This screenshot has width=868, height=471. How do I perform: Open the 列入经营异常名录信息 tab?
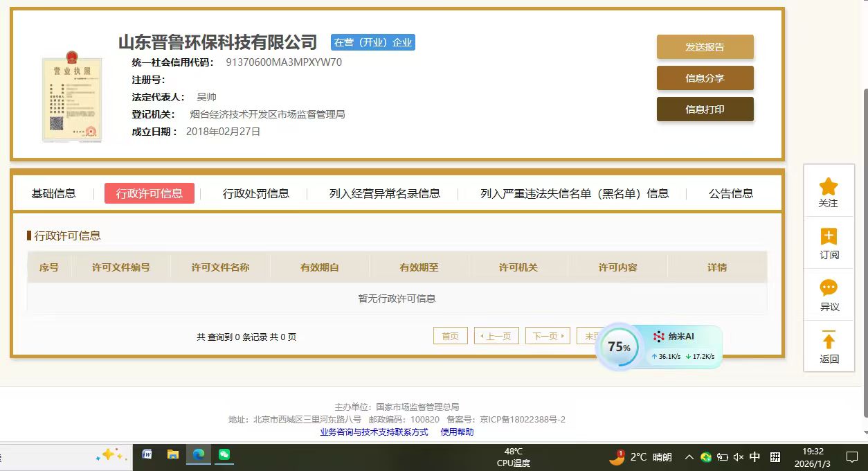pyautogui.click(x=385, y=193)
